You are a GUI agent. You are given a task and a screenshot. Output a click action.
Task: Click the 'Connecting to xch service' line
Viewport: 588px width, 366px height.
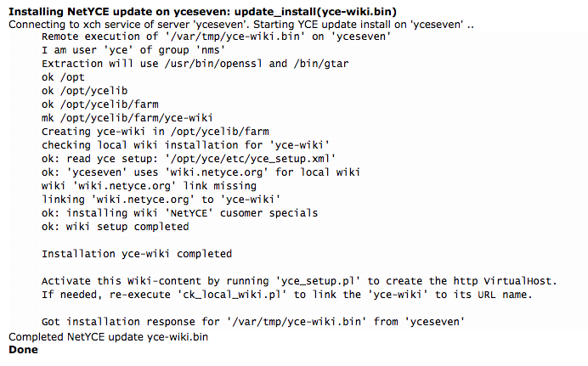[240, 24]
